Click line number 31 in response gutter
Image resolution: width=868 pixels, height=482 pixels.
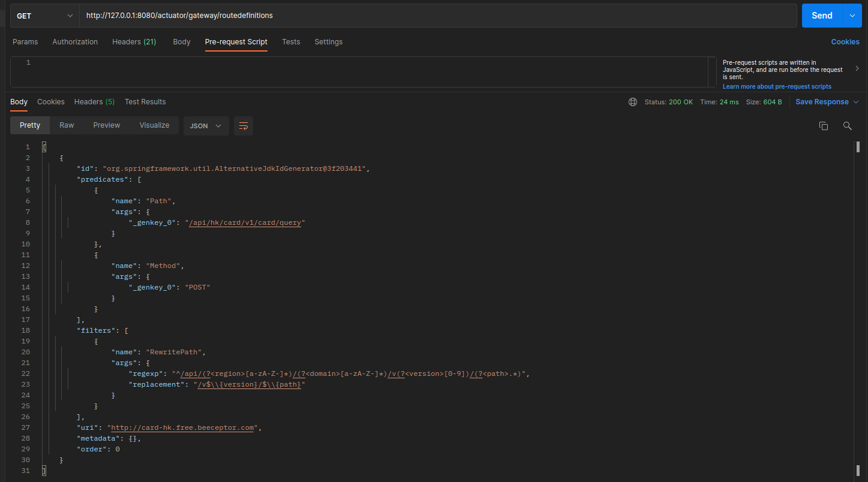26,471
